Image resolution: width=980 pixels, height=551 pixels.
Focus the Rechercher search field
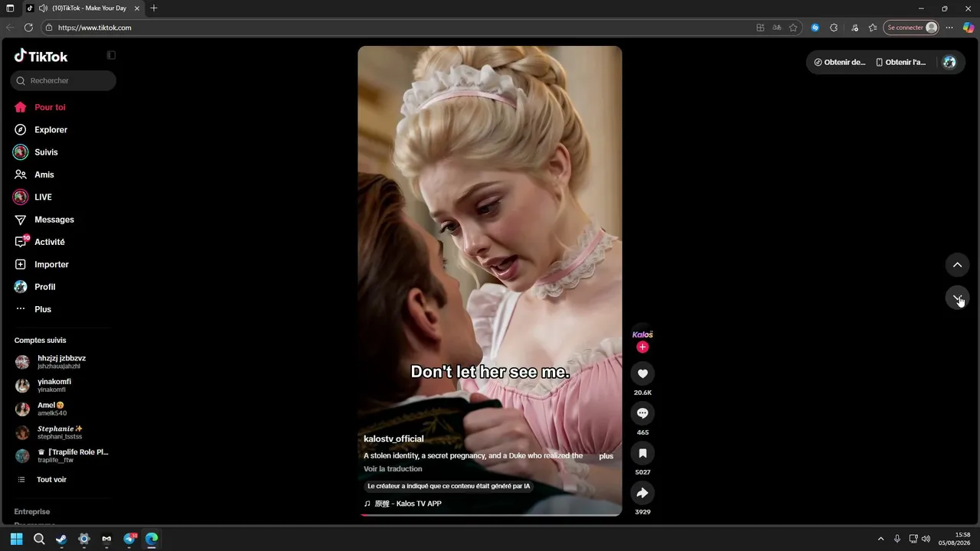point(64,80)
